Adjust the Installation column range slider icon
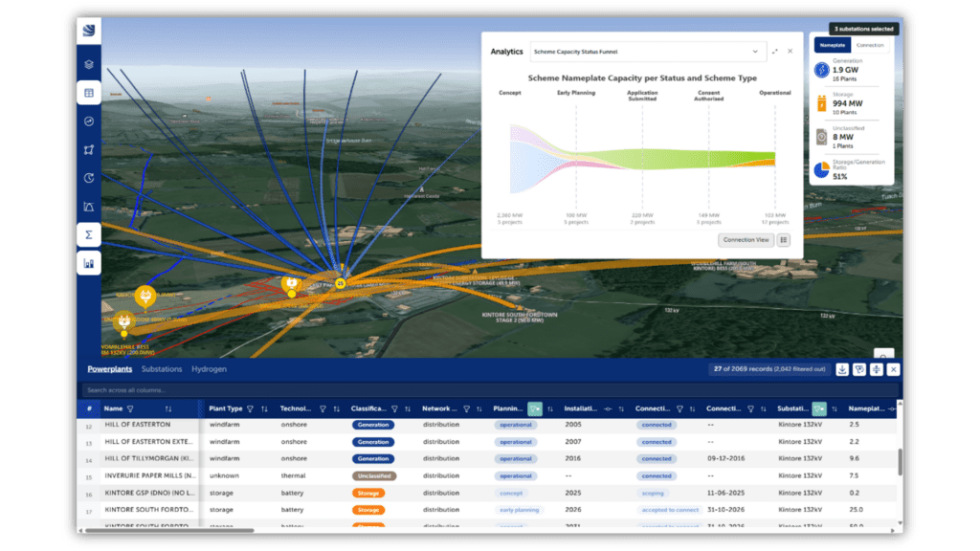Image resolution: width=980 pixels, height=551 pixels. coord(608,408)
